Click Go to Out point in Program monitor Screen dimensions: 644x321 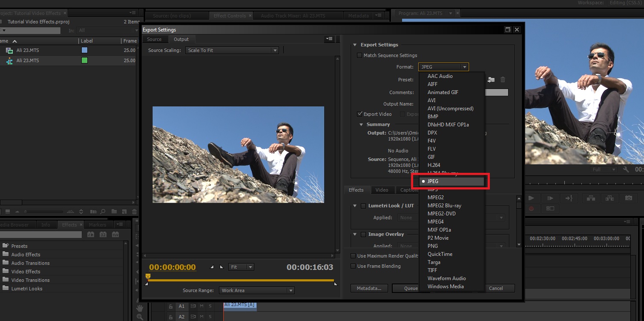[x=569, y=198]
